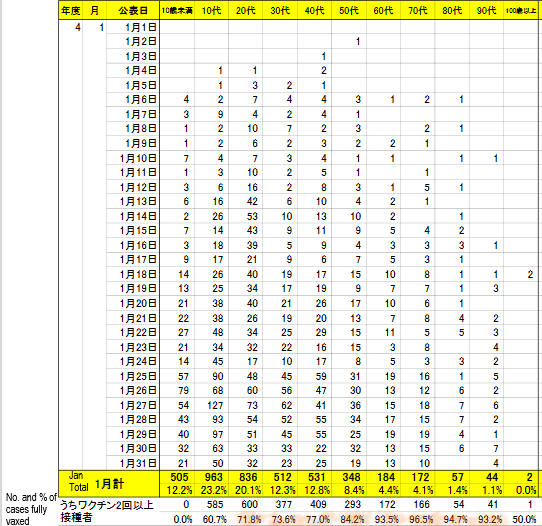Select the 20代 header cell
Image resolution: width=542 pixels, height=526 pixels.
pos(245,10)
